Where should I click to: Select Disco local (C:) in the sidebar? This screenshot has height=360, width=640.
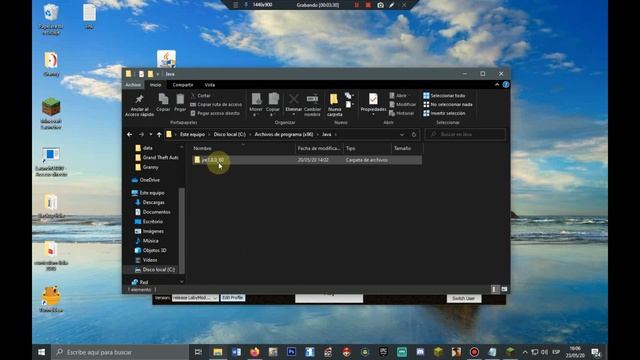coord(155,269)
